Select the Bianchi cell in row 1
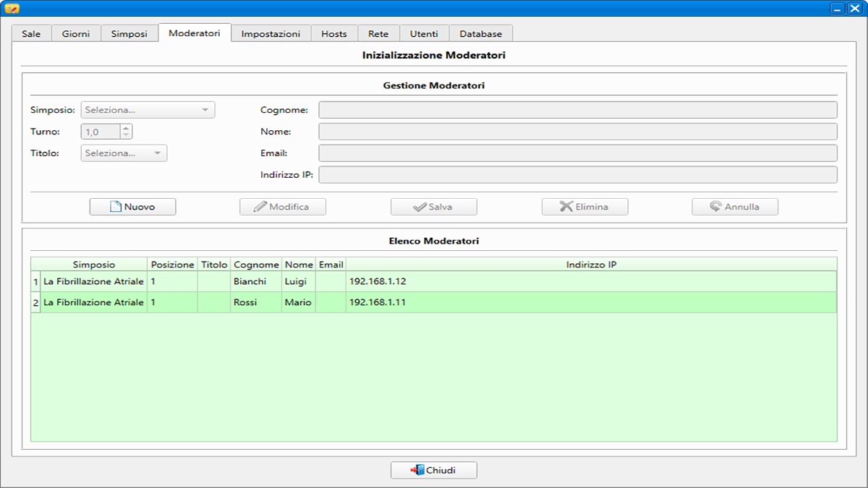 pyautogui.click(x=256, y=281)
